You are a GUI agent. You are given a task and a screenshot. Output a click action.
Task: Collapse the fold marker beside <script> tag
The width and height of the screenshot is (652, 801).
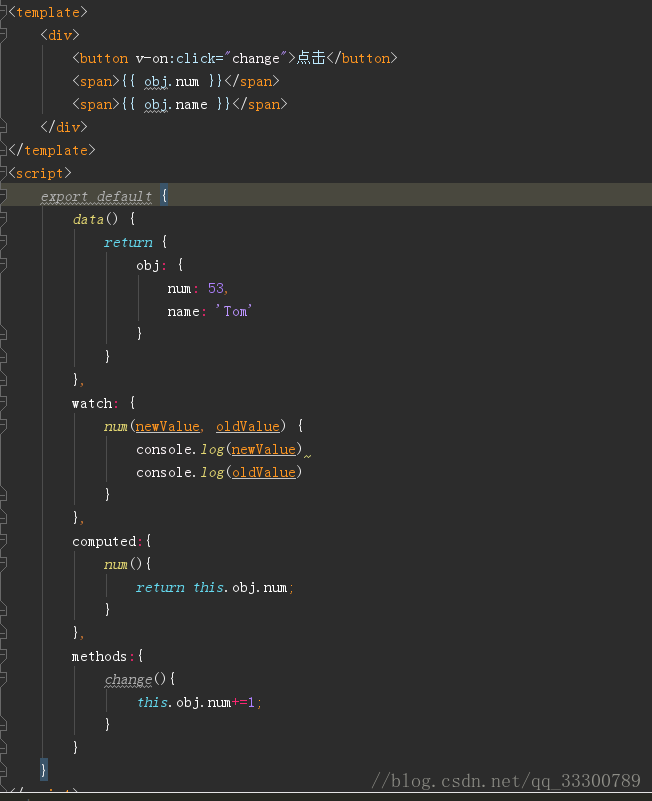(3, 172)
